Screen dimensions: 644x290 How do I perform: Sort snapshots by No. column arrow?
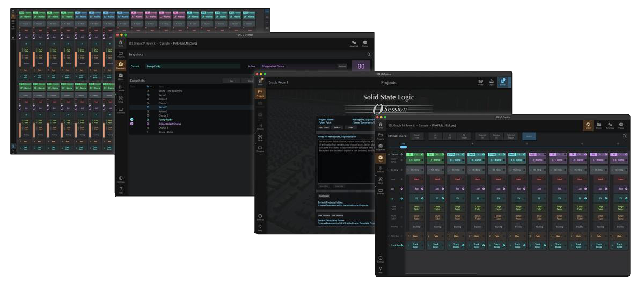coord(151,86)
